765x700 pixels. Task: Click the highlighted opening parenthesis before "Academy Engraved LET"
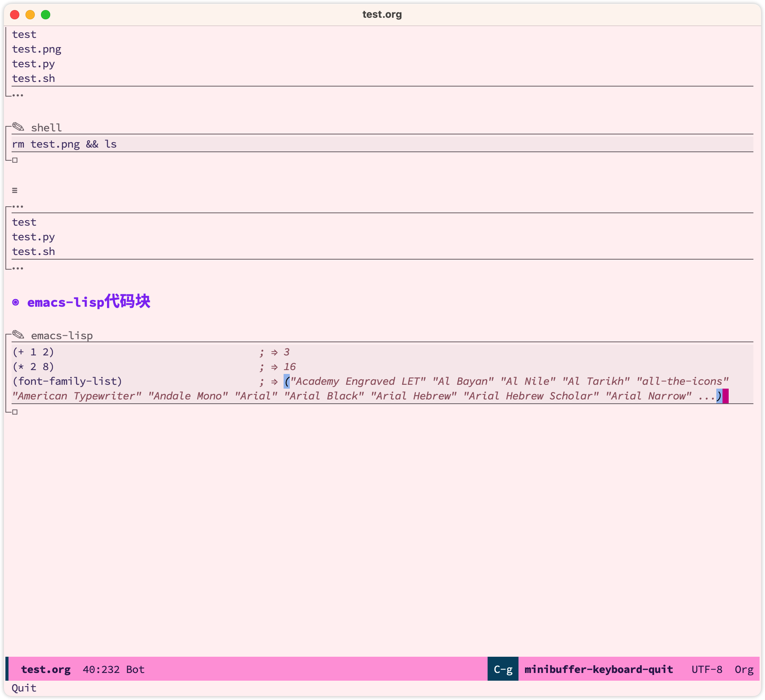point(287,381)
